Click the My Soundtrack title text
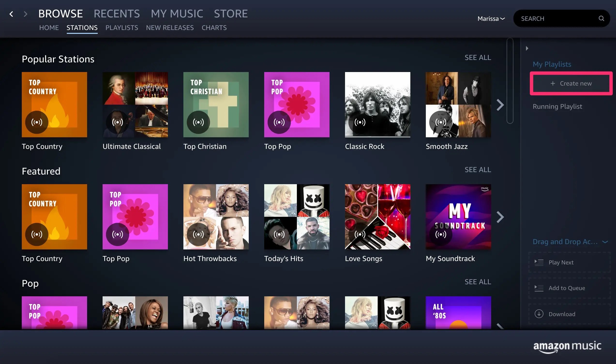Viewport: 616px width, 364px height. (x=450, y=259)
